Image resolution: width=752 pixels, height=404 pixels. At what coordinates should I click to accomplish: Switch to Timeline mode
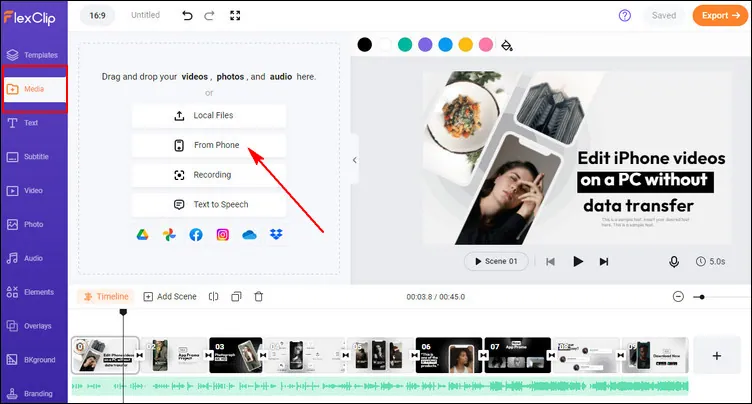coord(106,297)
